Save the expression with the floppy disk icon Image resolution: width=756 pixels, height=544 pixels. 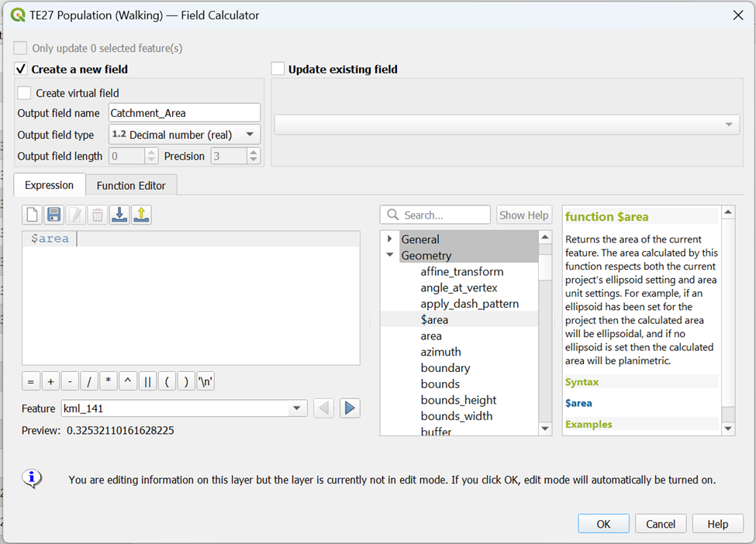tap(54, 215)
